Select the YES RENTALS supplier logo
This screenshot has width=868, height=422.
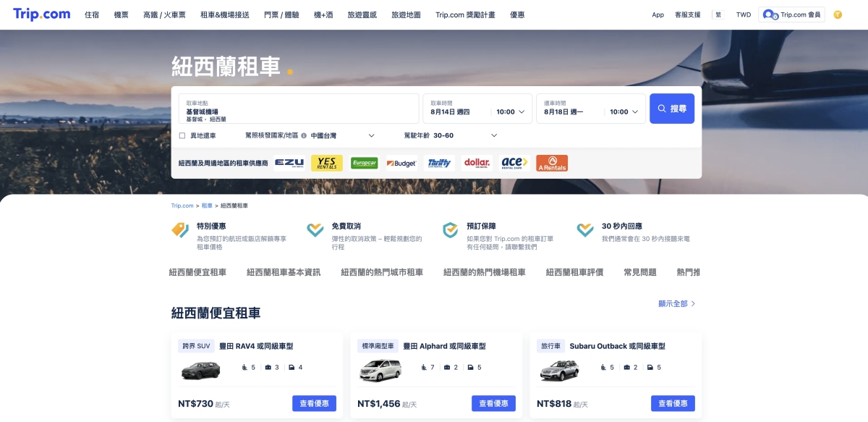pyautogui.click(x=326, y=162)
